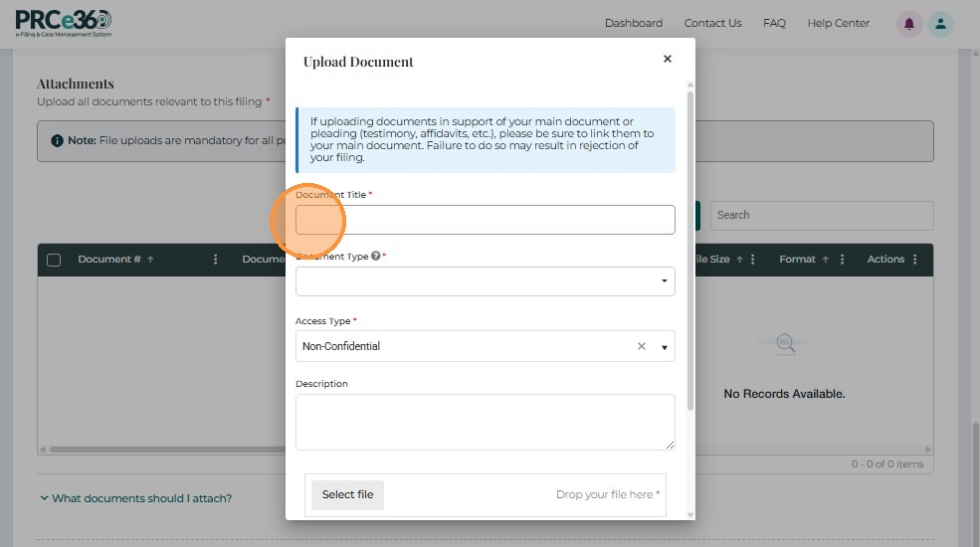Image resolution: width=980 pixels, height=547 pixels.
Task: Click the attachments Search field
Action: tap(822, 216)
